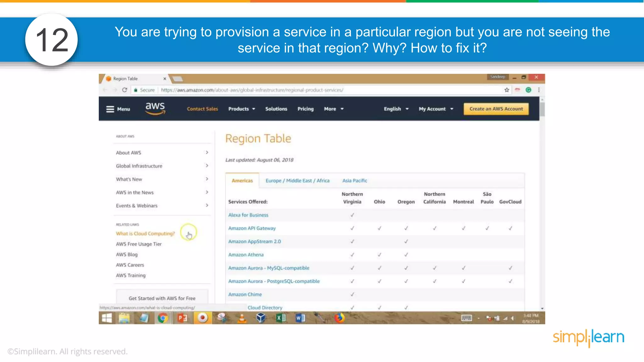Image resolution: width=644 pixels, height=362 pixels.
Task: Open the AWS Careers link
Action: pyautogui.click(x=130, y=265)
